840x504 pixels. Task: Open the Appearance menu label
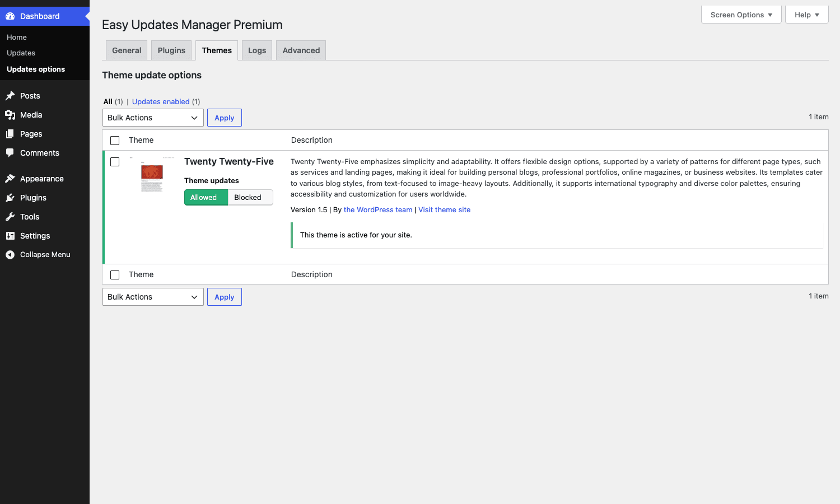(42, 179)
